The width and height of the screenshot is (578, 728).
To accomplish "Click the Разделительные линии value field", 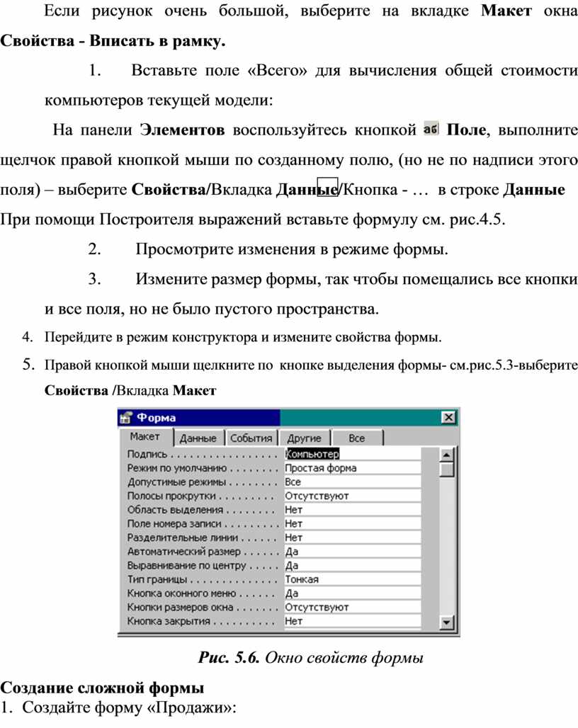I will 351,538.
